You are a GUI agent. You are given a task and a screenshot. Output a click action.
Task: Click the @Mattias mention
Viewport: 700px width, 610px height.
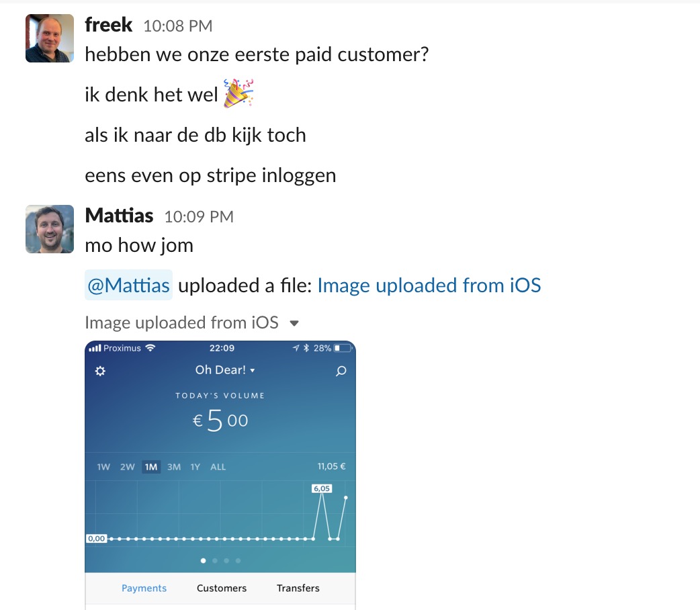128,285
